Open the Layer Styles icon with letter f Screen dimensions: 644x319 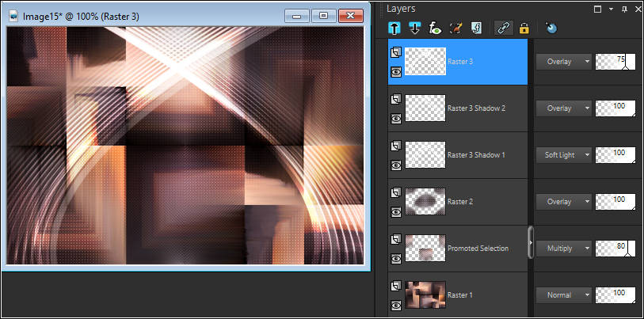[x=476, y=28]
